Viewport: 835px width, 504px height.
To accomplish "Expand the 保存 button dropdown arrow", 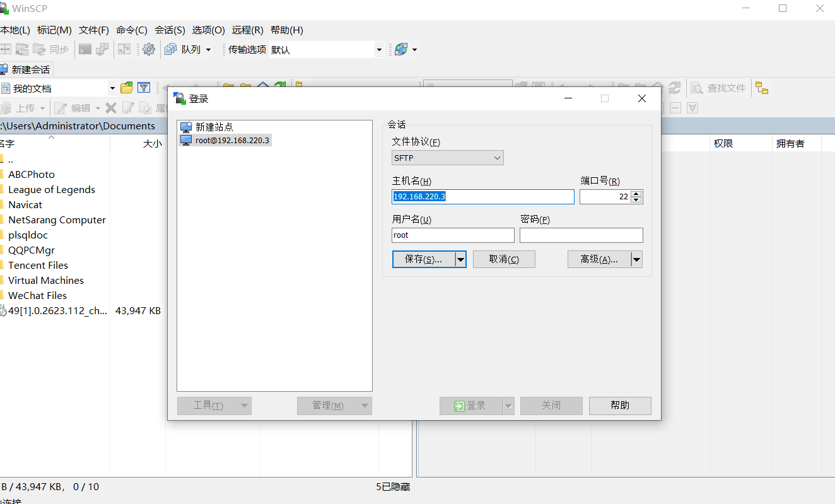I will [x=460, y=259].
